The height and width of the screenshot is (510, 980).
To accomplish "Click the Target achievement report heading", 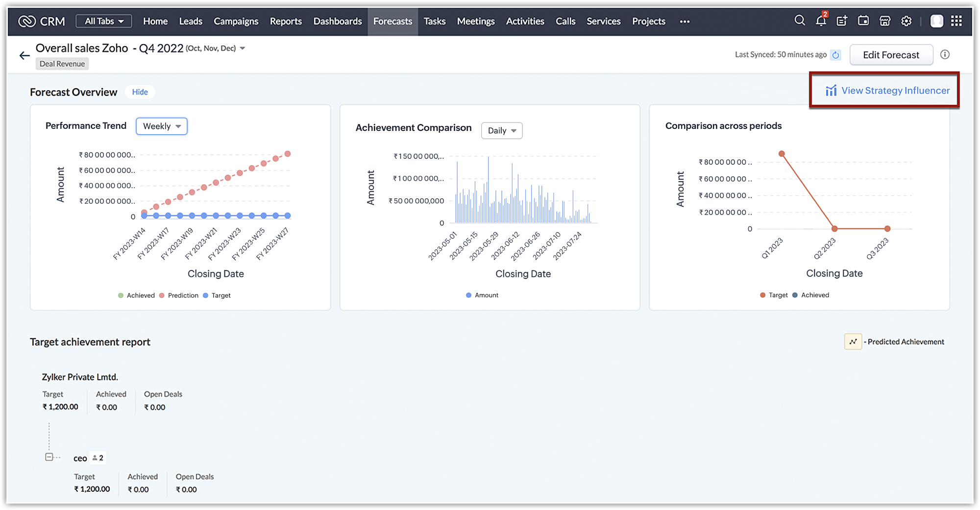I will click(x=90, y=342).
